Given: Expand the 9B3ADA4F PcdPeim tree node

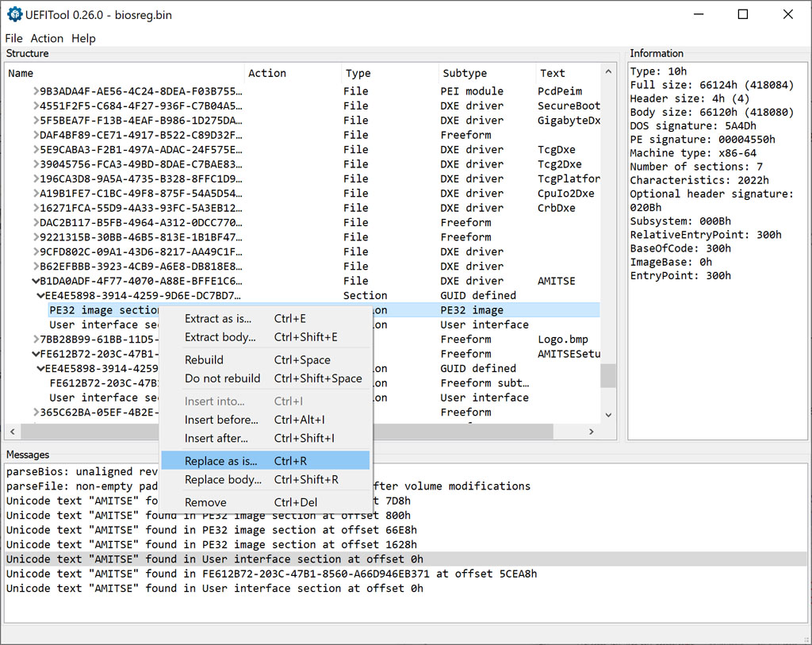Looking at the screenshot, I should [36, 91].
